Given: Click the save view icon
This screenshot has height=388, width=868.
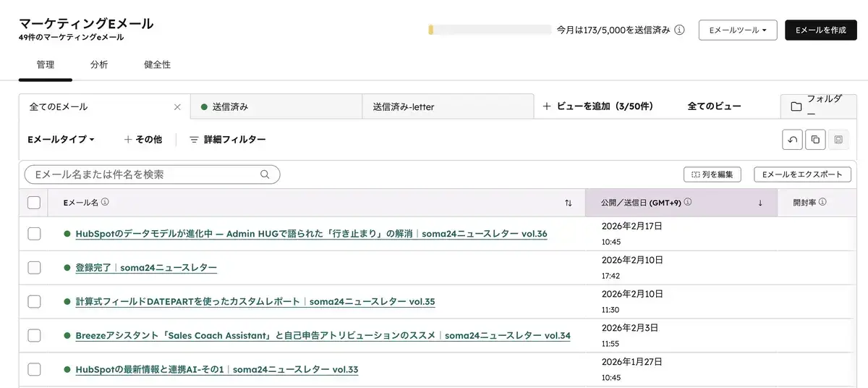Looking at the screenshot, I should pyautogui.click(x=838, y=140).
